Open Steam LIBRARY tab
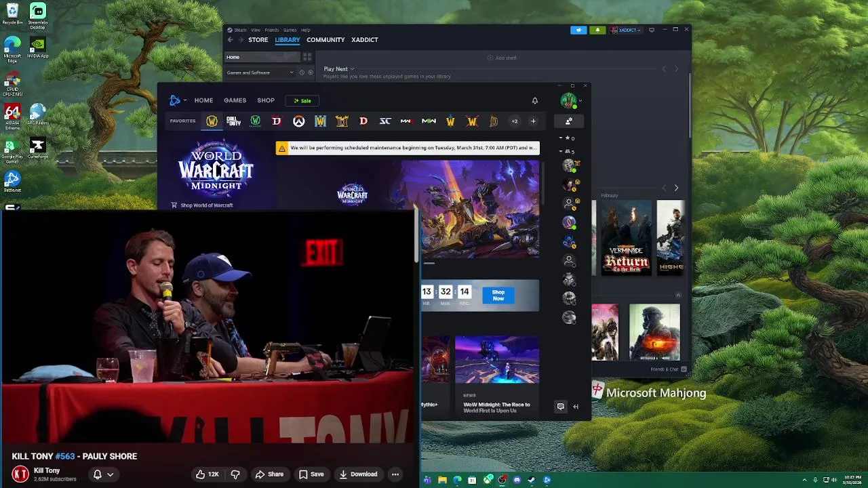The height and width of the screenshot is (488, 868). point(288,40)
